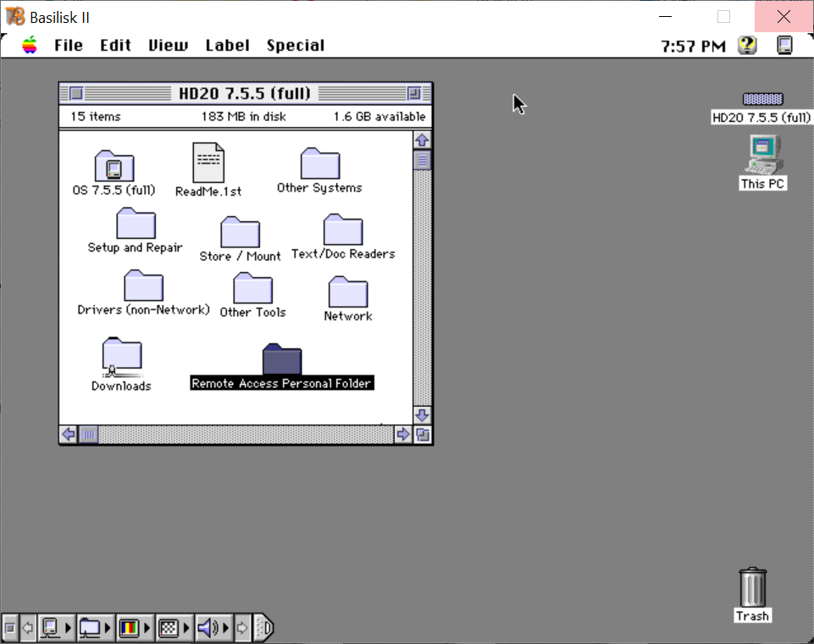Select the Text/Doc Readers folder
This screenshot has width=814, height=644.
[x=343, y=229]
